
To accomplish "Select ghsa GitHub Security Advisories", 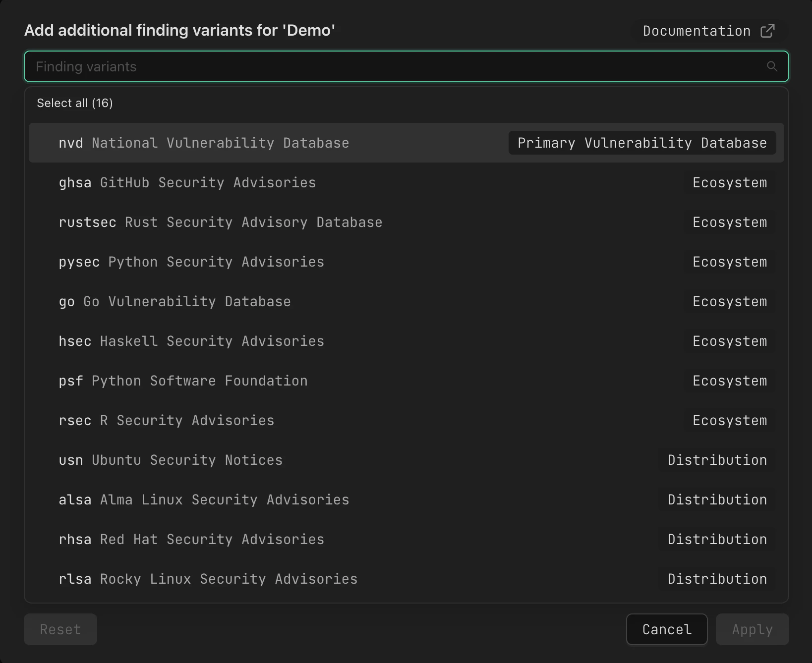I will (187, 182).
